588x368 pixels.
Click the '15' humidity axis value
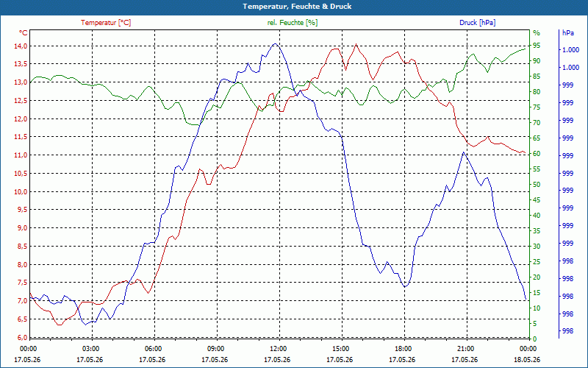(x=537, y=293)
